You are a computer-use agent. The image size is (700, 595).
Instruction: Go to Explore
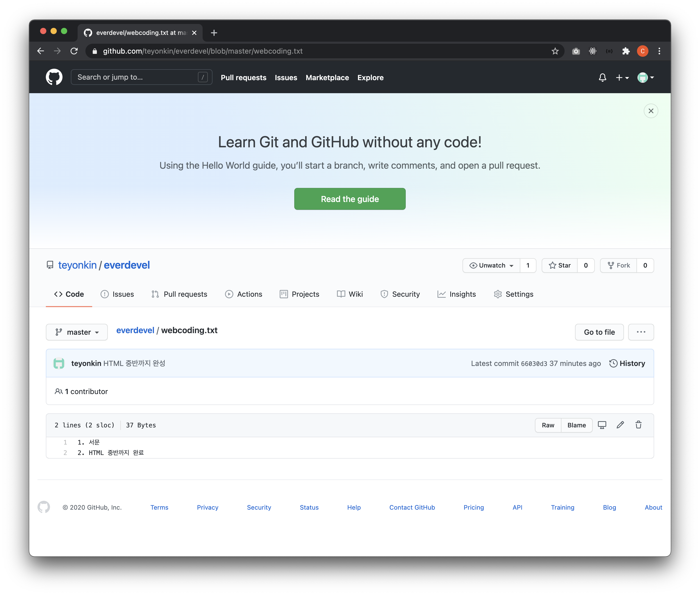[370, 78]
